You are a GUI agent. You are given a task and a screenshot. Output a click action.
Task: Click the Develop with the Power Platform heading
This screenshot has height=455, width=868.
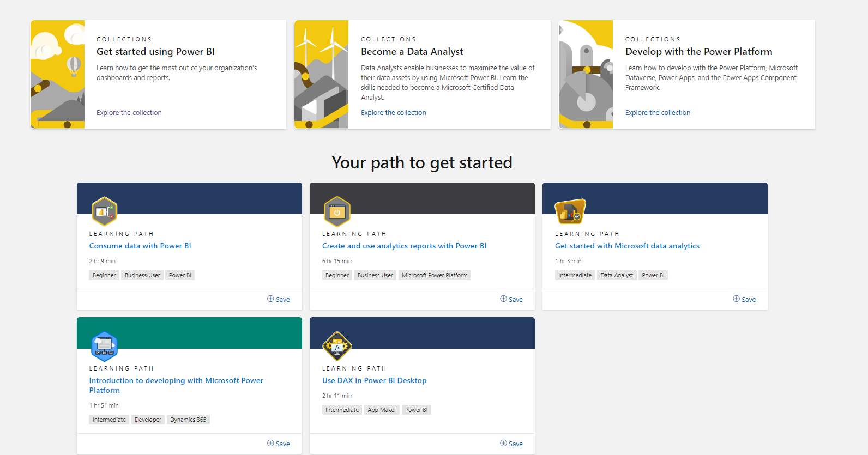point(699,52)
